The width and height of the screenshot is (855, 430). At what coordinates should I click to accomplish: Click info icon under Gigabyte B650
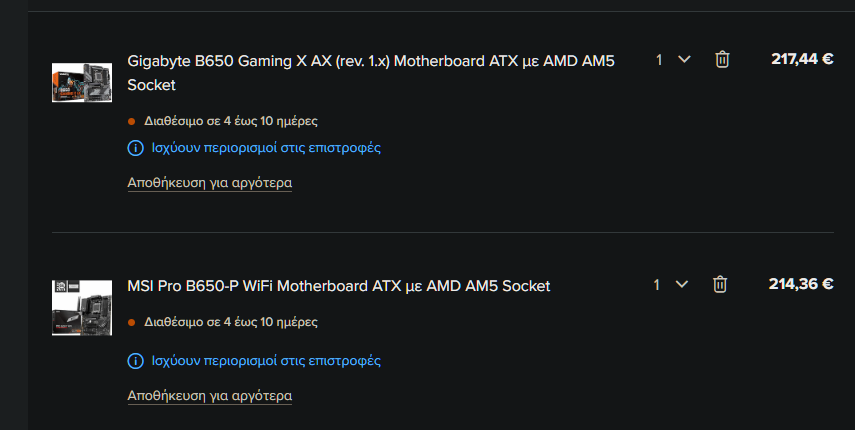[135, 148]
